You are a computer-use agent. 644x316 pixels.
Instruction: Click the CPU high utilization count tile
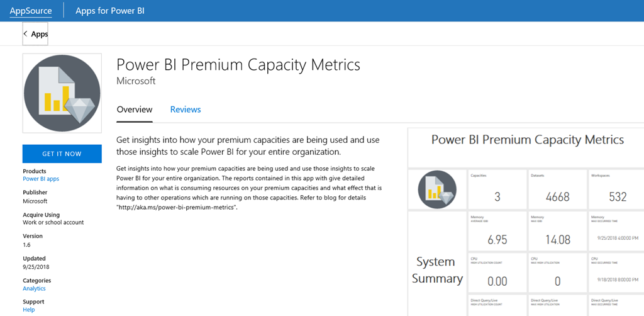[x=497, y=273]
